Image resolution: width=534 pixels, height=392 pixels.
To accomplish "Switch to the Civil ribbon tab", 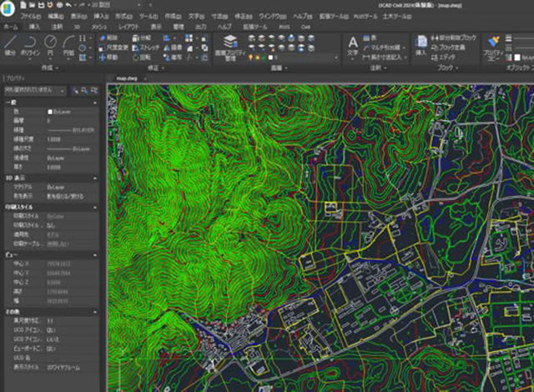I will (305, 27).
